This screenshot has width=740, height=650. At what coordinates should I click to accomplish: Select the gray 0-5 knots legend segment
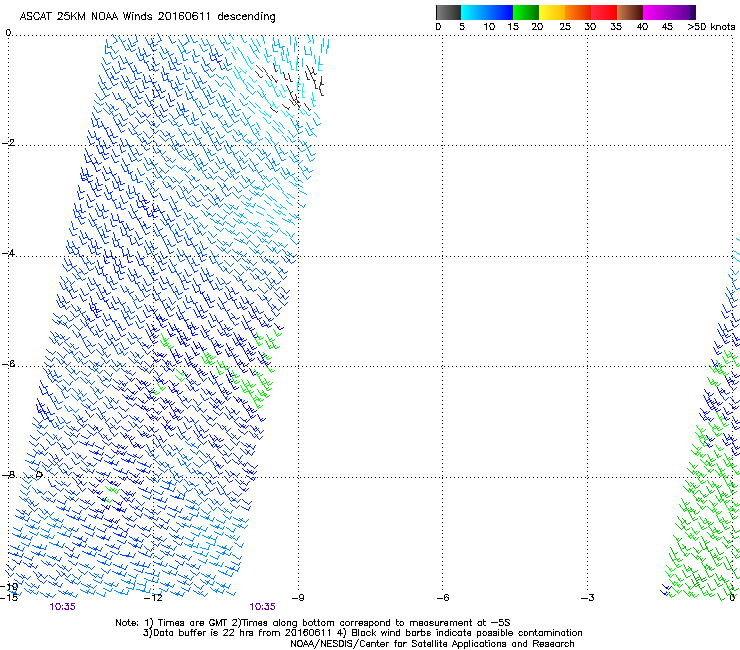click(448, 12)
